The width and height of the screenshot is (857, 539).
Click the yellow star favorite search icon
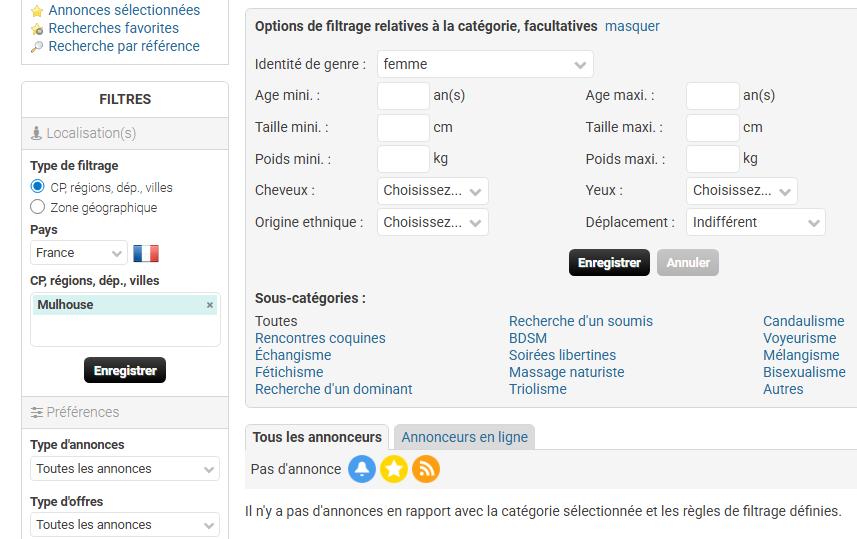tap(394, 469)
